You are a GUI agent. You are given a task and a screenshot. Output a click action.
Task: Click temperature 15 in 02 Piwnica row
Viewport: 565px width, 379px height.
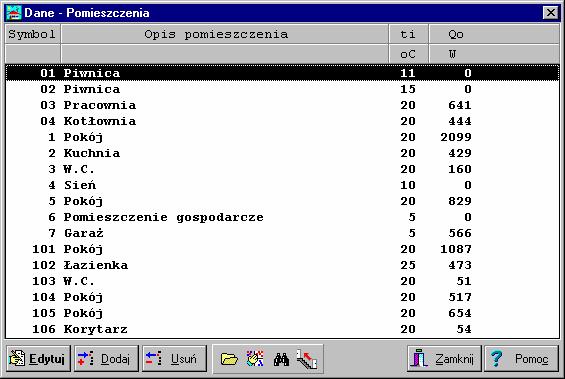[408, 89]
